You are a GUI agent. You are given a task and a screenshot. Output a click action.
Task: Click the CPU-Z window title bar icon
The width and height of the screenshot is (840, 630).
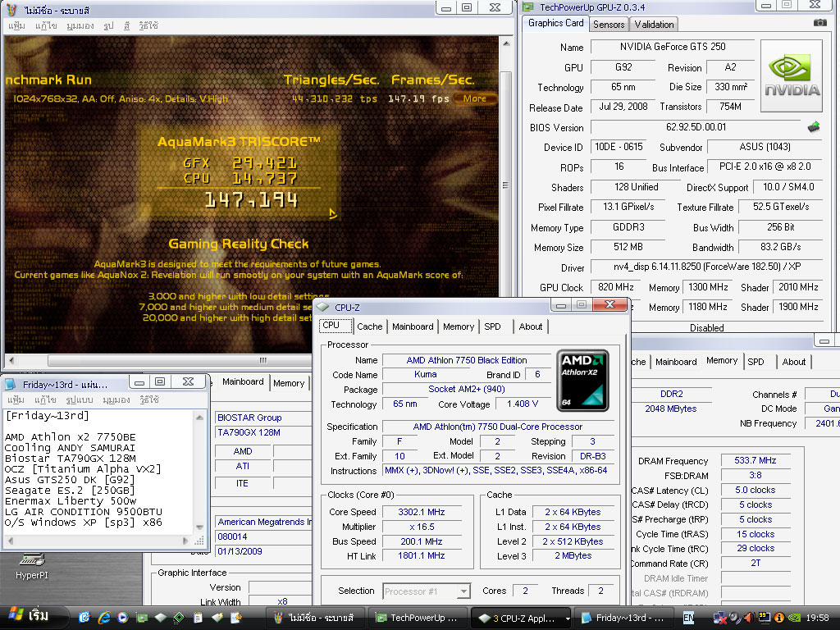322,307
